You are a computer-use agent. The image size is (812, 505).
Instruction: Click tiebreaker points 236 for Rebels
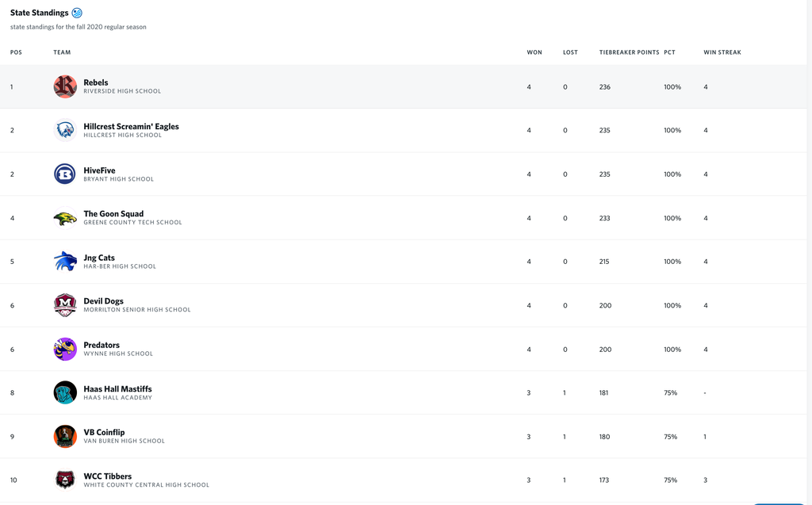click(605, 87)
